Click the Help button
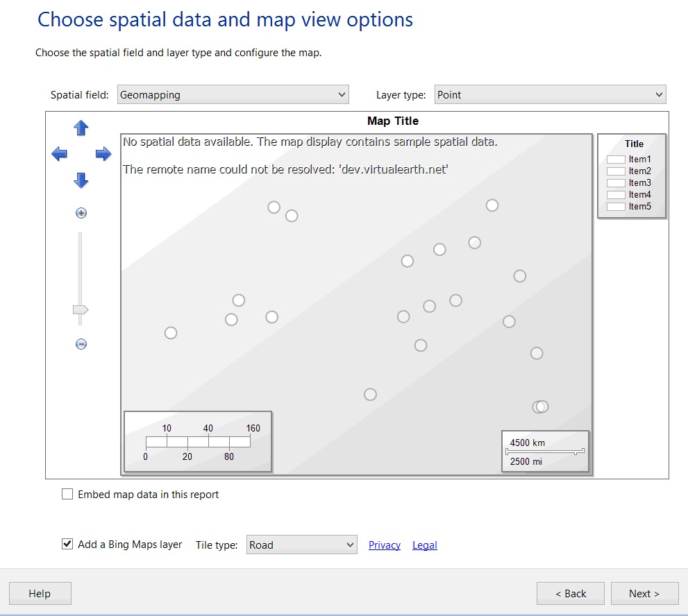688x616 pixels. click(40, 594)
